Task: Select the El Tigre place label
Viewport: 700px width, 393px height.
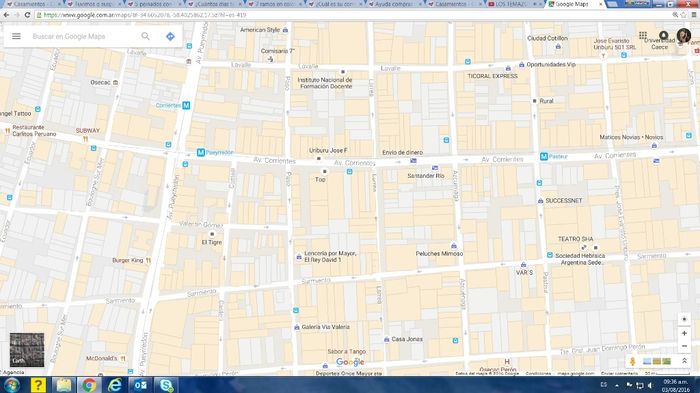Action: (x=212, y=242)
